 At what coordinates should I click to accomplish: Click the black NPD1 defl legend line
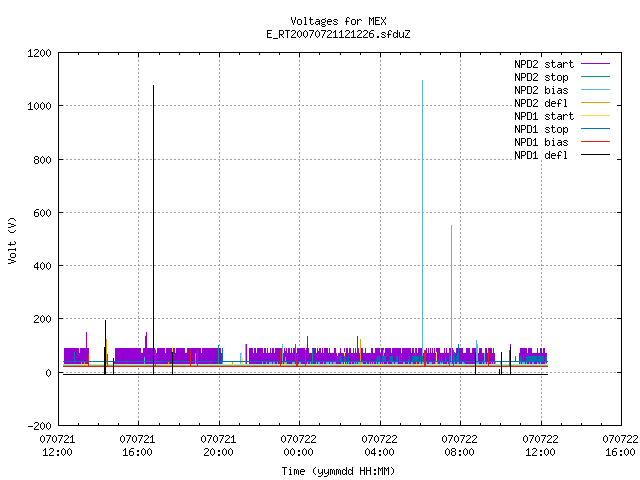pyautogui.click(x=595, y=155)
